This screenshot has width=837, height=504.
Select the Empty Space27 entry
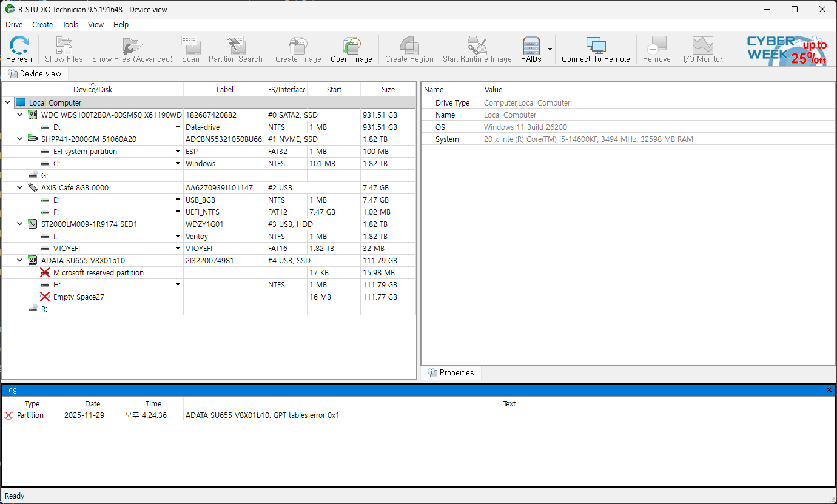79,297
